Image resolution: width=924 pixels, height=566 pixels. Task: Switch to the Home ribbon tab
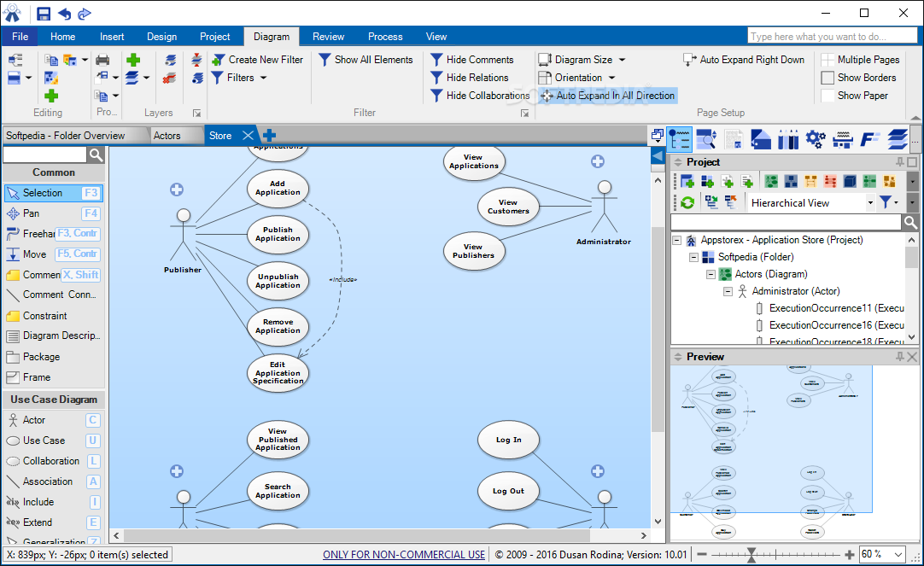62,37
